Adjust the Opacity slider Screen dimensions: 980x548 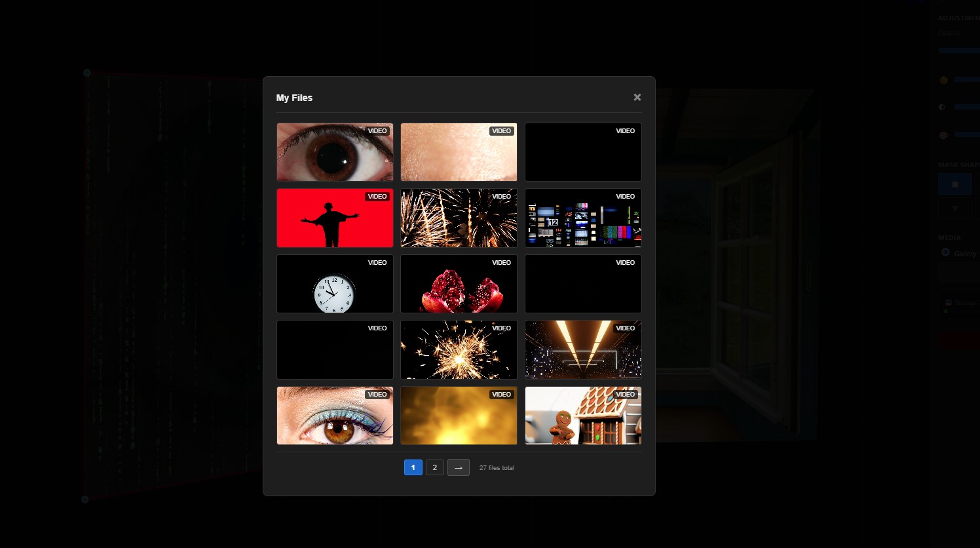click(x=958, y=50)
